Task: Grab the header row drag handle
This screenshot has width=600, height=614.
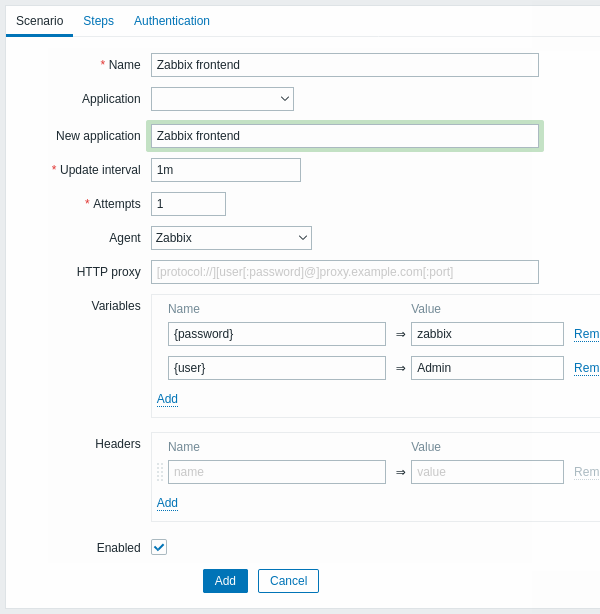Action: click(160, 472)
